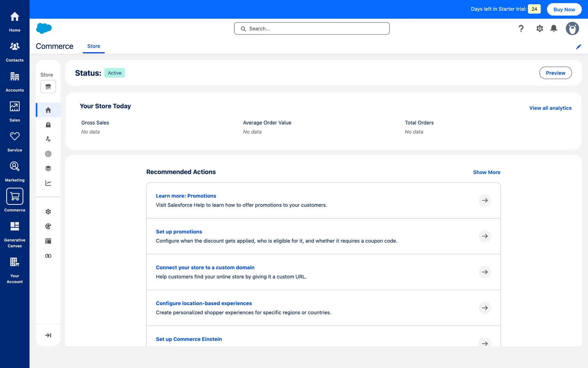The width and height of the screenshot is (588, 368).
Task: Open the stacked layers icon in store sidebar
Action: [48, 168]
